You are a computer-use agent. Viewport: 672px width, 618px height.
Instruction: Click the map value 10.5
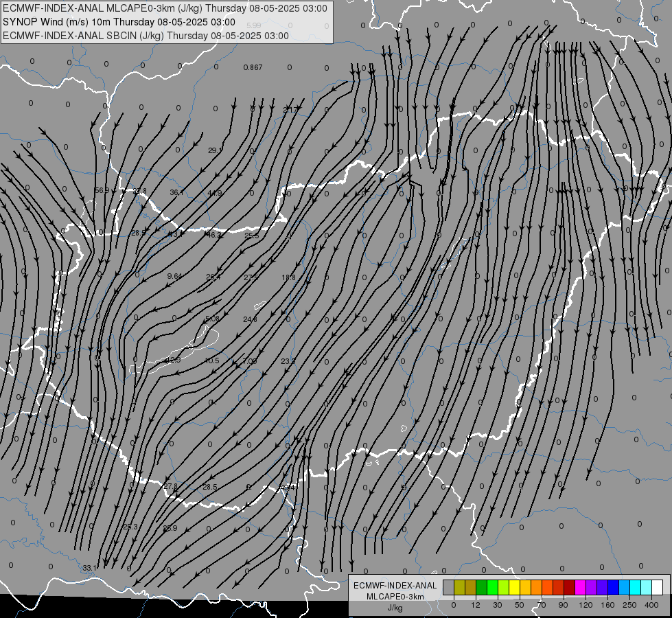click(x=211, y=360)
